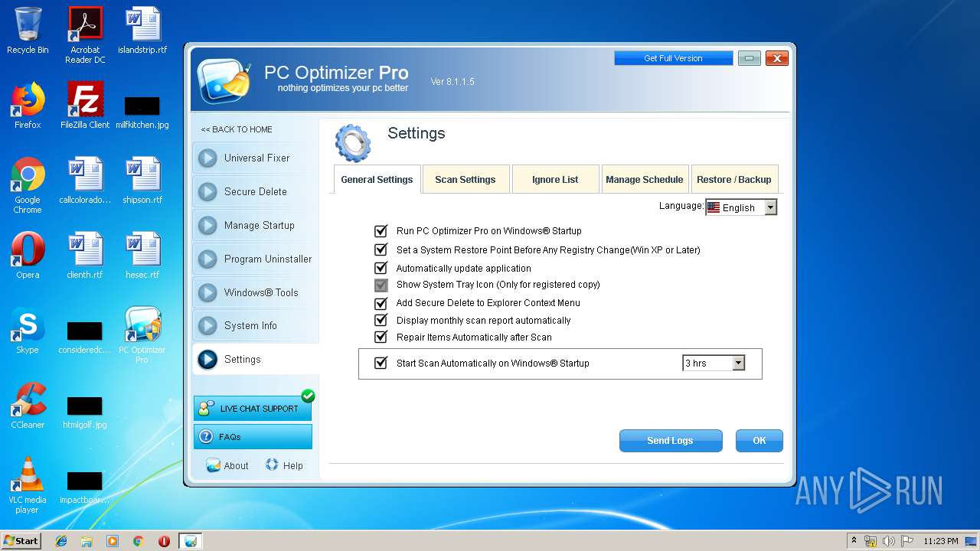Click the Settings gear icon in header
980x551 pixels.
coord(353,143)
